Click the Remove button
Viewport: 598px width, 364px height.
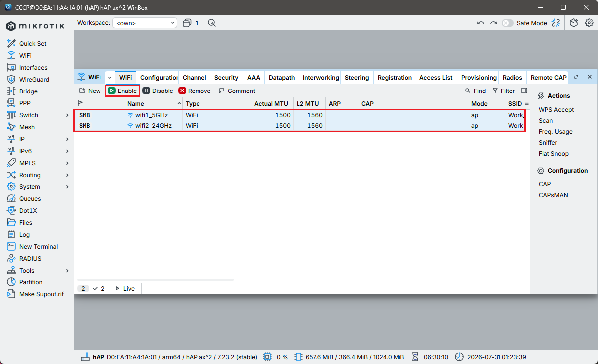(x=195, y=91)
